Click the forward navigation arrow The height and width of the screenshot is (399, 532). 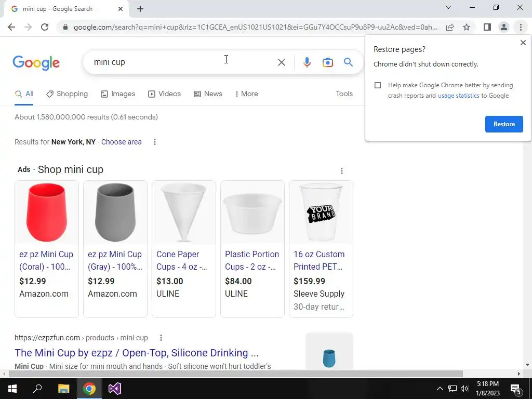28,27
